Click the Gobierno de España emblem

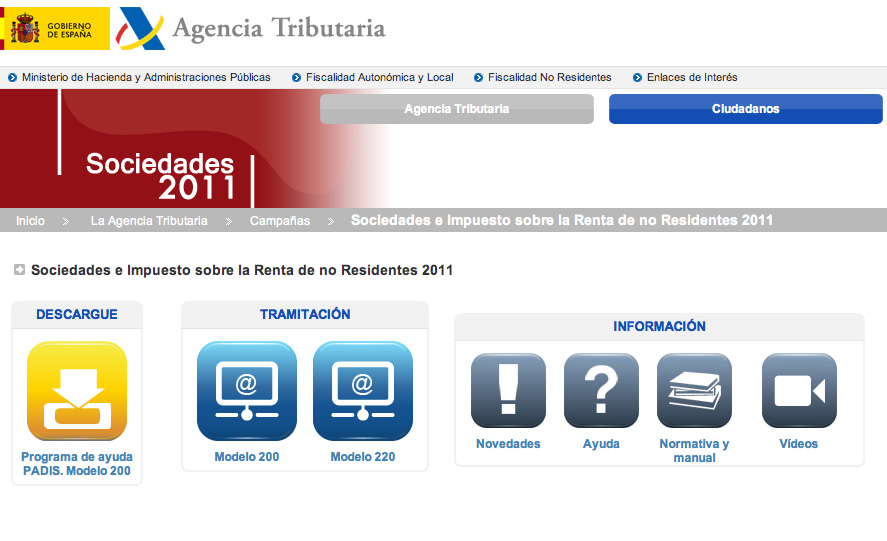tap(55, 28)
